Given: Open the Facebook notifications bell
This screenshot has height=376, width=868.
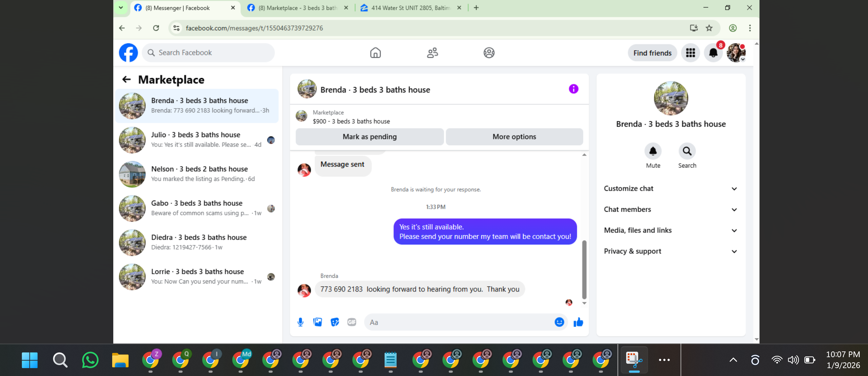Looking at the screenshot, I should point(713,53).
